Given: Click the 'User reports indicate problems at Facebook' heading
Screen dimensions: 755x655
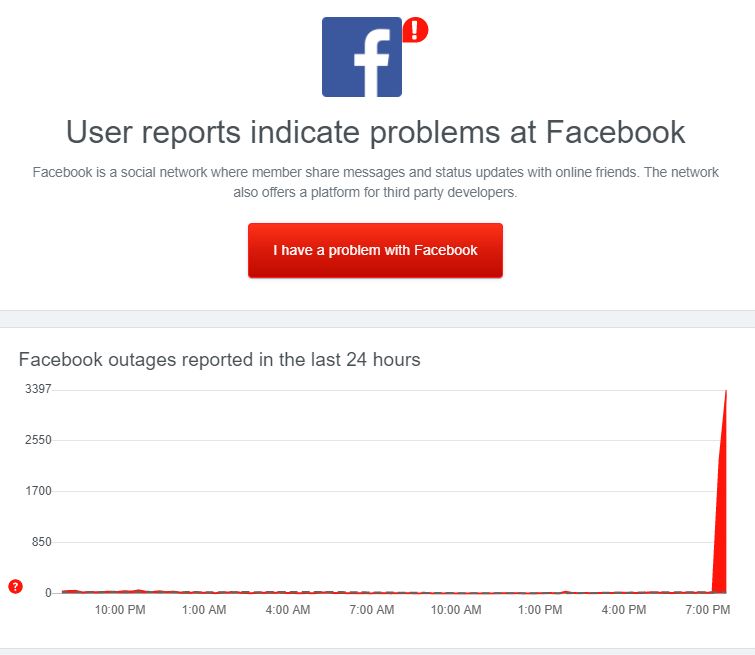Looking at the screenshot, I should pyautogui.click(x=375, y=132).
